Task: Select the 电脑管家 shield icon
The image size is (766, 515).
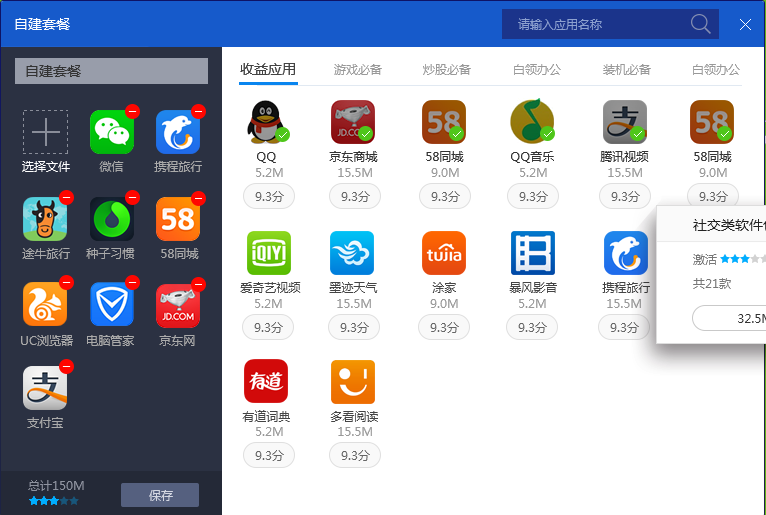Action: 112,304
